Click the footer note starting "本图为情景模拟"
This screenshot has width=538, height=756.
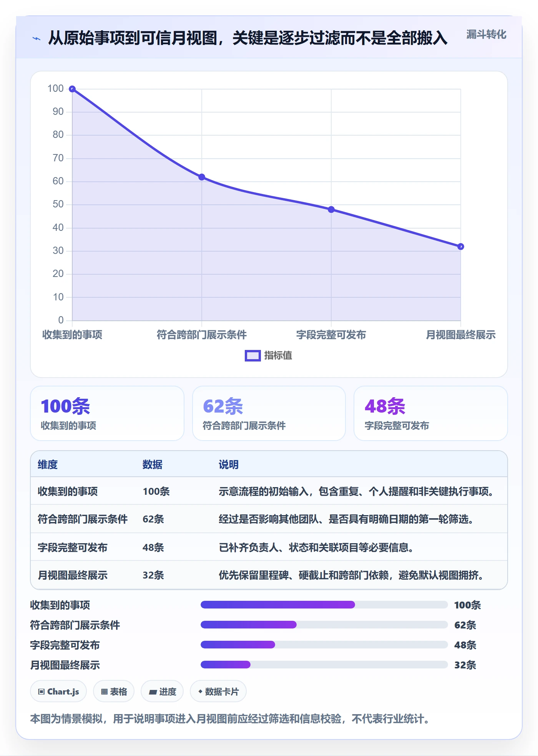231,719
